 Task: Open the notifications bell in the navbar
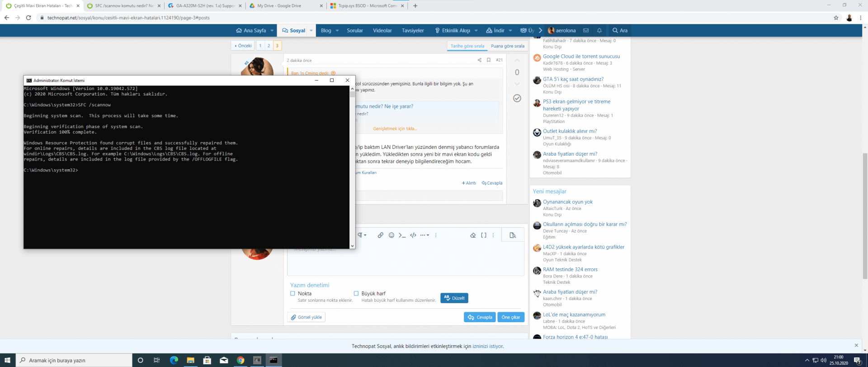coord(599,30)
